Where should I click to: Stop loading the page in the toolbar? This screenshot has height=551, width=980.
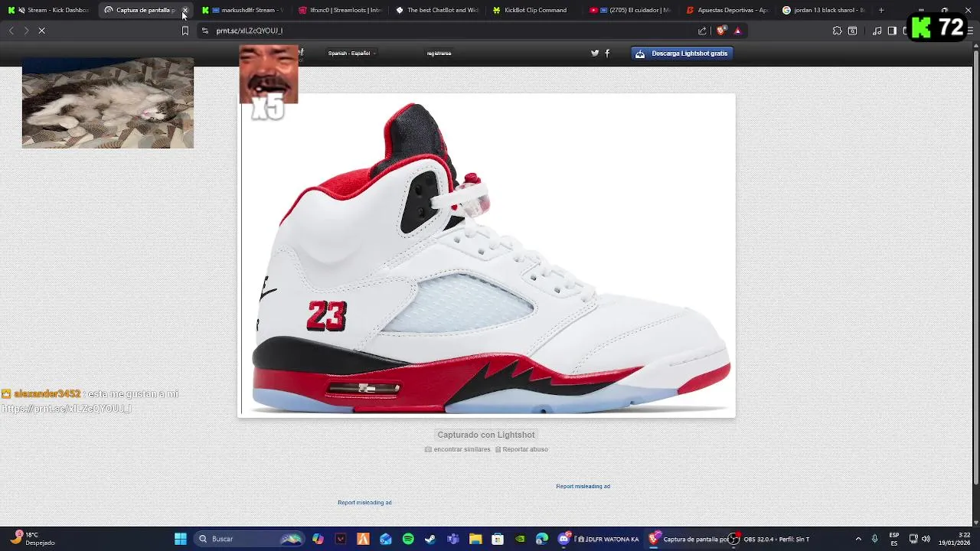pyautogui.click(x=42, y=31)
